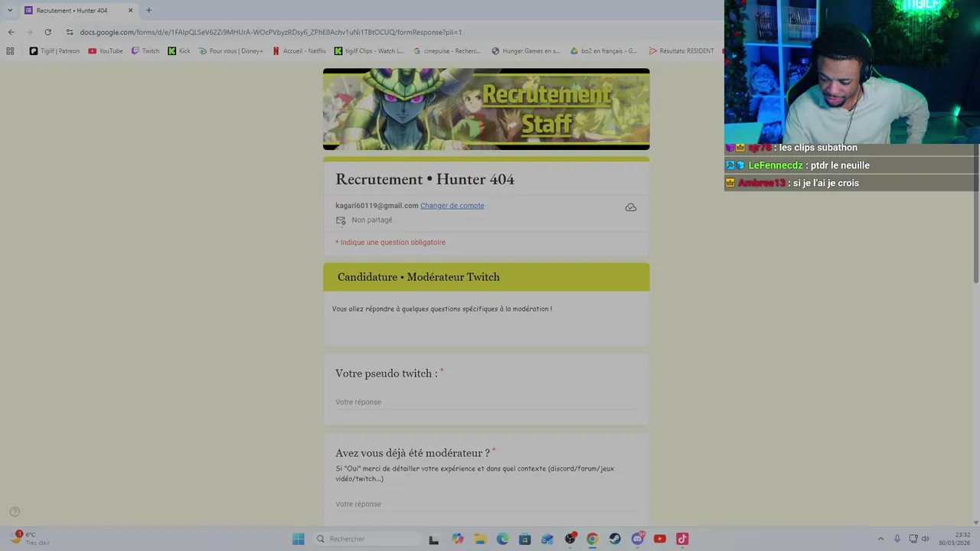980x551 pixels.
Task: Open the Résultats: RESIDENT bookmark
Action: [681, 51]
